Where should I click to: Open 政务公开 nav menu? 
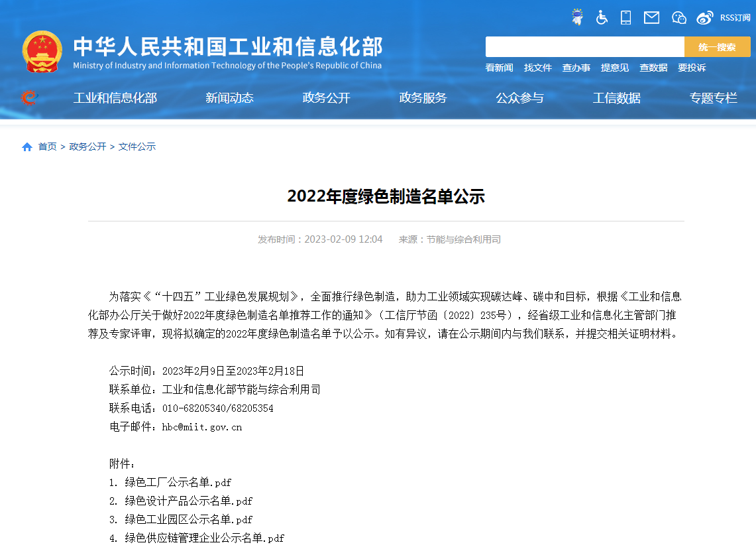[x=327, y=98]
